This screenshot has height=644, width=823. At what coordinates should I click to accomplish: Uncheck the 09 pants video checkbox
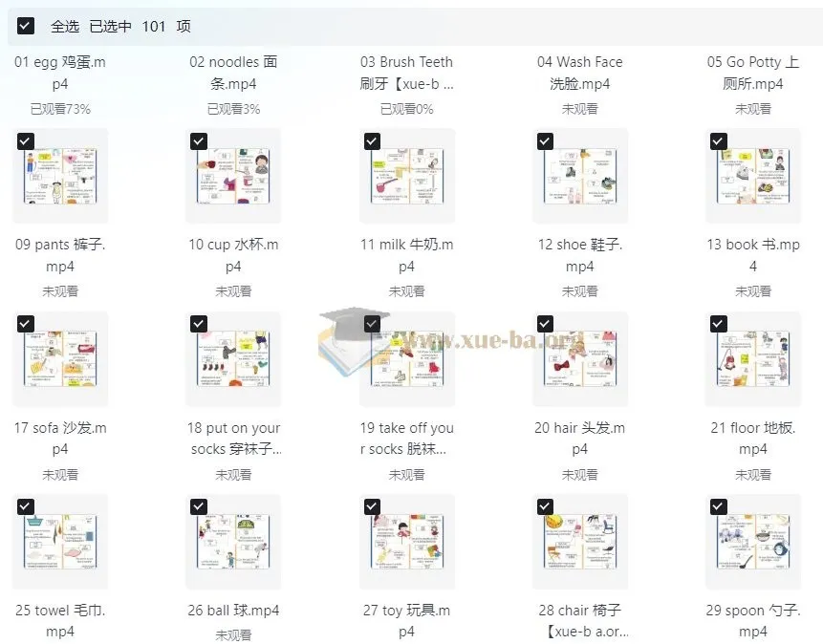point(26,141)
